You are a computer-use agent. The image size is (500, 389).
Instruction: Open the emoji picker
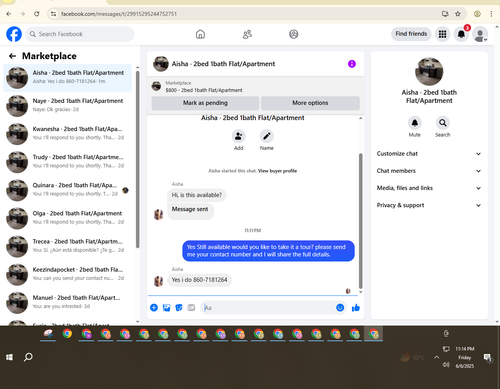pyautogui.click(x=340, y=308)
